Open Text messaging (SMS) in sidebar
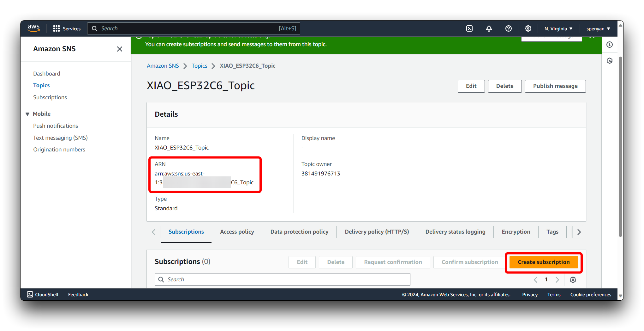 (x=61, y=138)
